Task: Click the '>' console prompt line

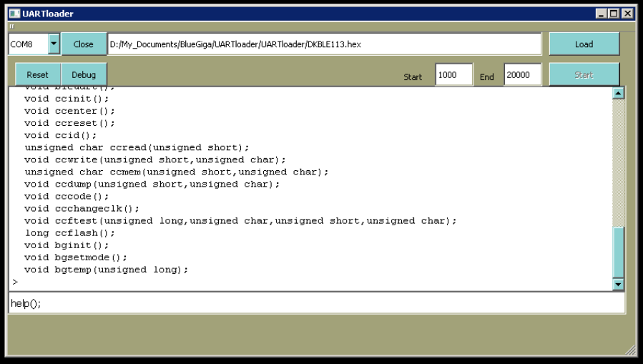Action: 15,282
